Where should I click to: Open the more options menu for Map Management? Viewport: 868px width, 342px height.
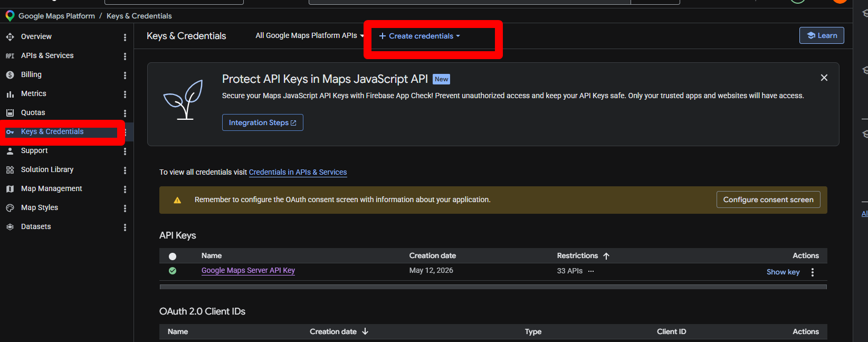coord(125,189)
